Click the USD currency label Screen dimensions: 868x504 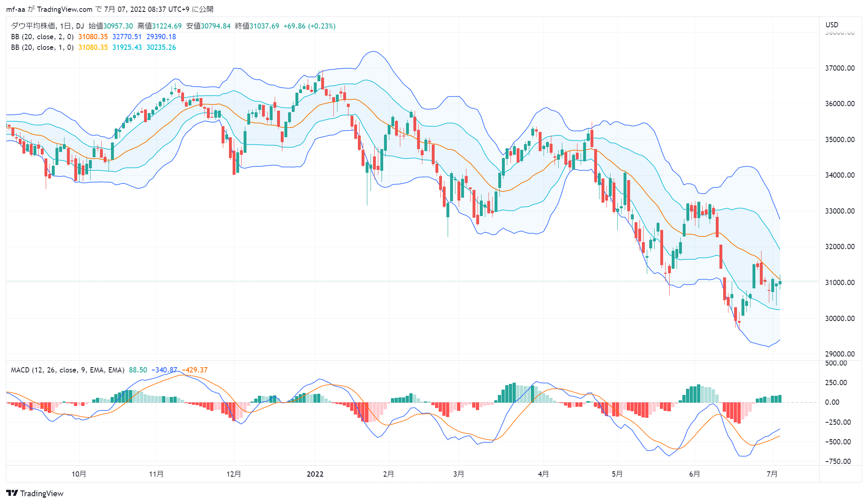pyautogui.click(x=832, y=25)
